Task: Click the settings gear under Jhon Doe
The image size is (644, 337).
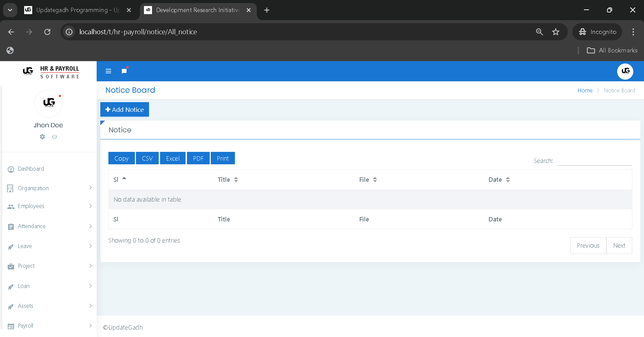Action: [42, 137]
